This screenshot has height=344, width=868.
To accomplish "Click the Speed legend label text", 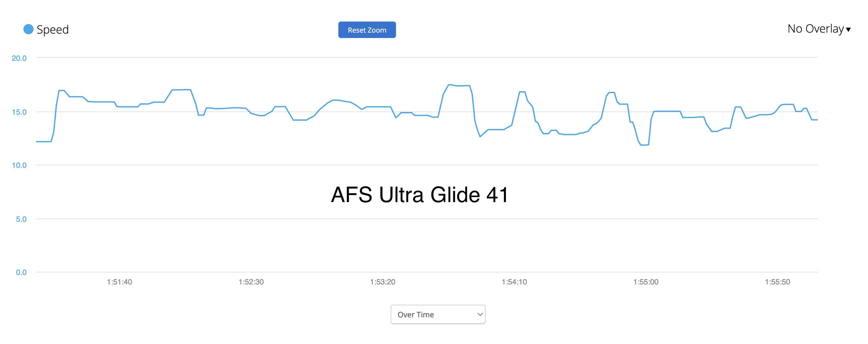I will tap(53, 30).
